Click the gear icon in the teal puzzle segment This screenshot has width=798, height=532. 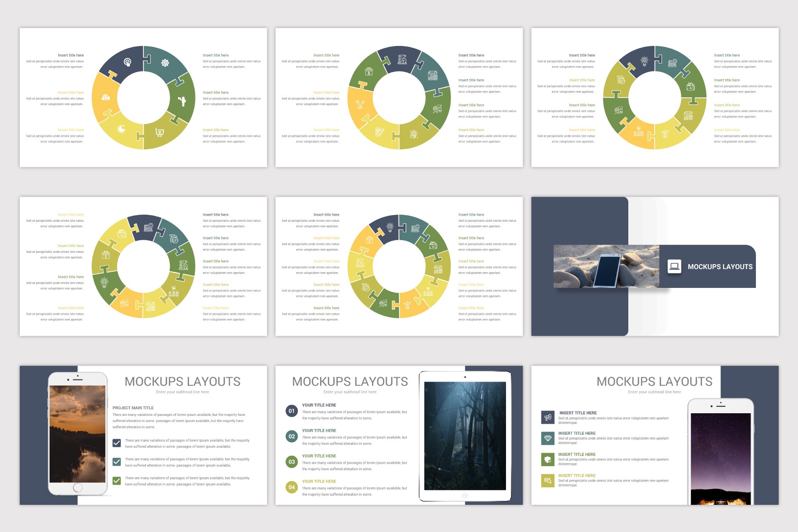pos(165,63)
